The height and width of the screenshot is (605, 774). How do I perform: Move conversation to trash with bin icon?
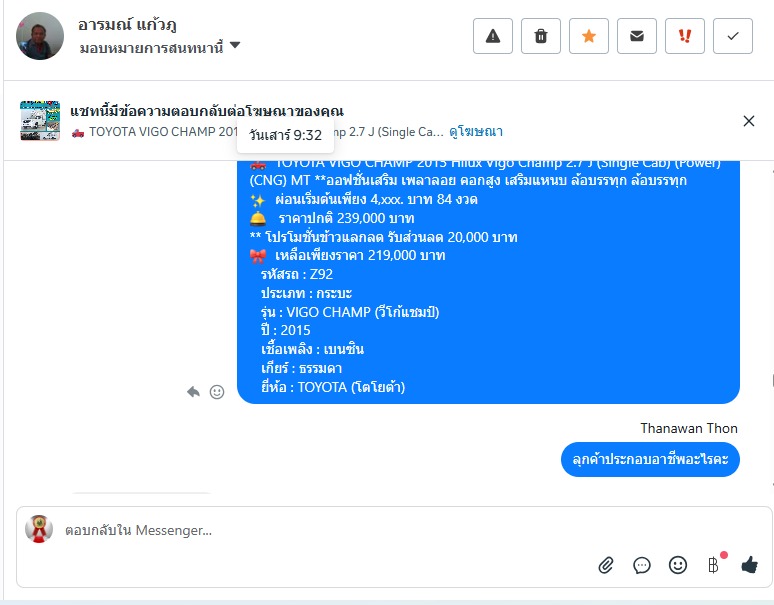pos(541,36)
